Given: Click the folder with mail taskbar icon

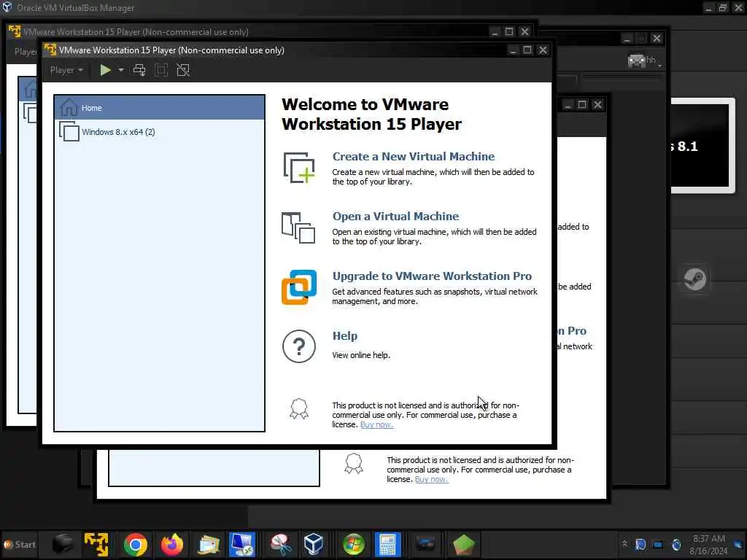Looking at the screenshot, I should click(x=208, y=545).
